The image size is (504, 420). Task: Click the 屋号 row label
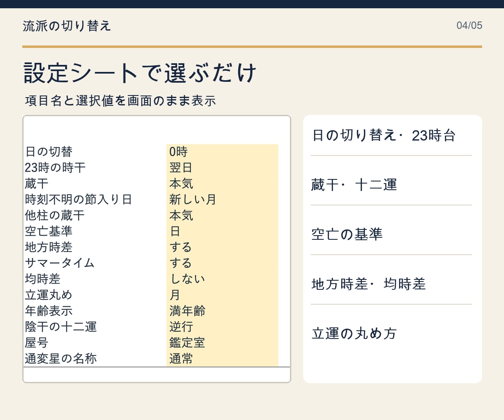pyautogui.click(x=37, y=343)
